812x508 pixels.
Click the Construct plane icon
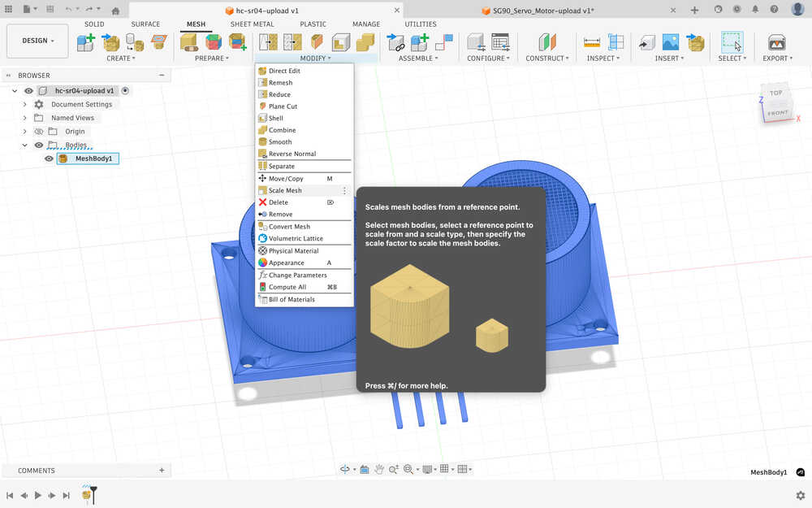click(x=548, y=42)
